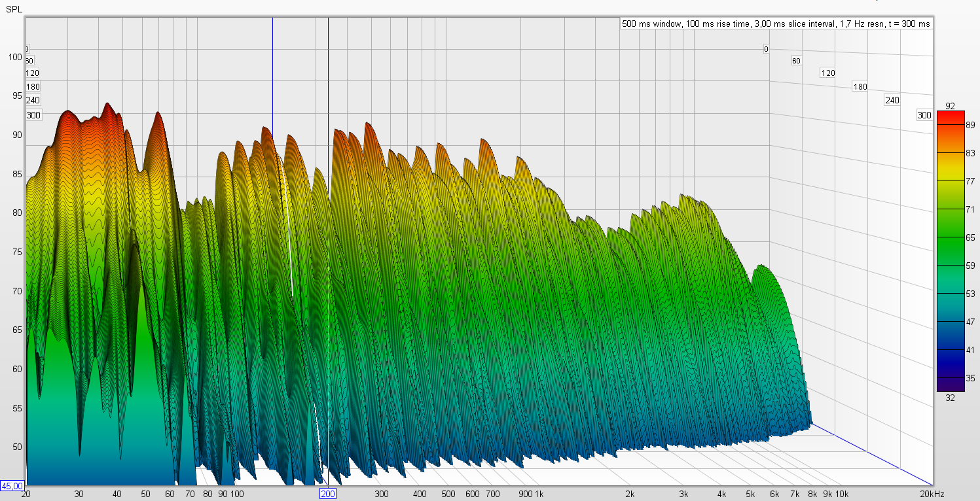This screenshot has height=501, width=980.
Task: Click the 45,00 SPL cursor value box
Action: 12,486
